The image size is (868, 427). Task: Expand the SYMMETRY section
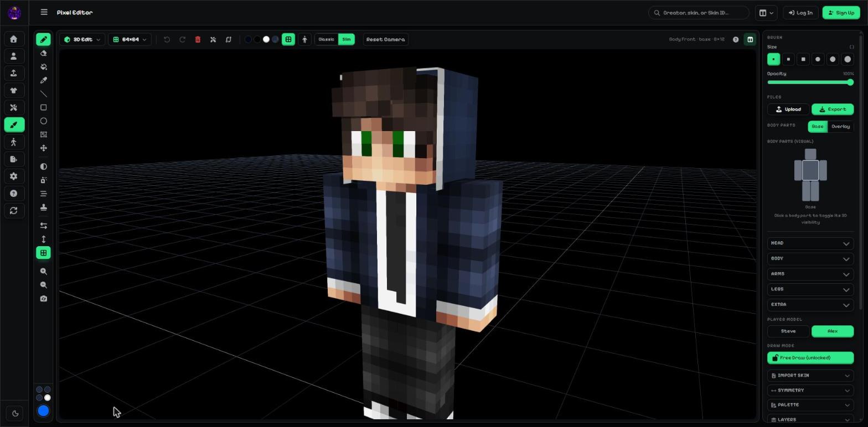tap(810, 390)
